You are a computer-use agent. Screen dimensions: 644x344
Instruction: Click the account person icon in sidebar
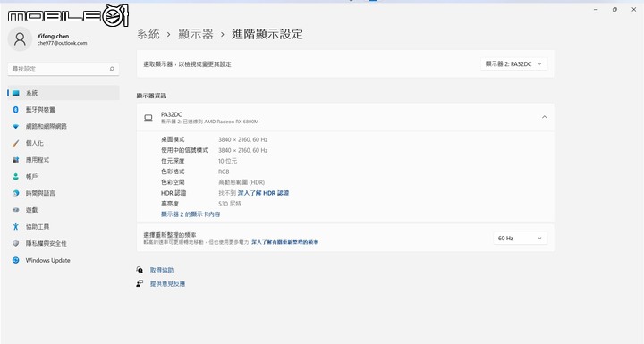pos(15,177)
